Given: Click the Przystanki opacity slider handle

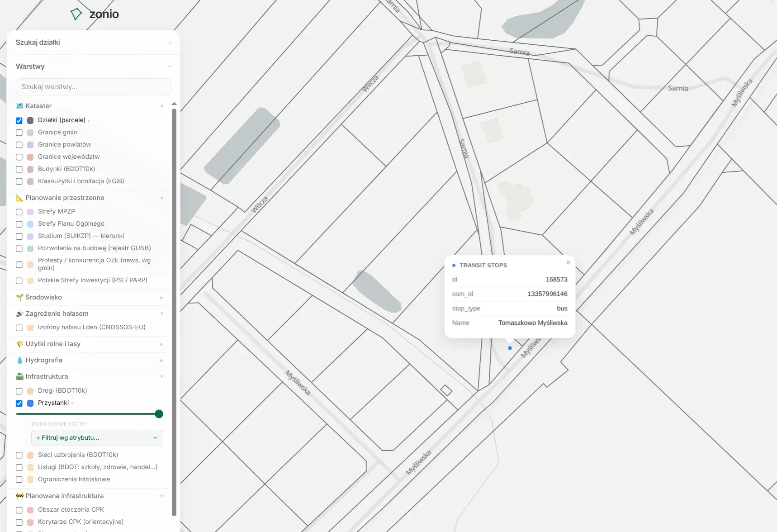Looking at the screenshot, I should click(x=159, y=414).
